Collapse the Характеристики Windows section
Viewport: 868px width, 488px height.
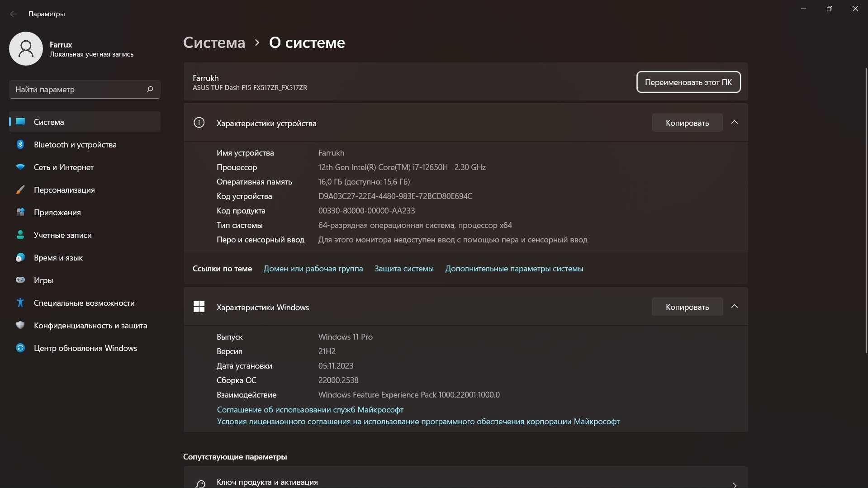coord(735,307)
